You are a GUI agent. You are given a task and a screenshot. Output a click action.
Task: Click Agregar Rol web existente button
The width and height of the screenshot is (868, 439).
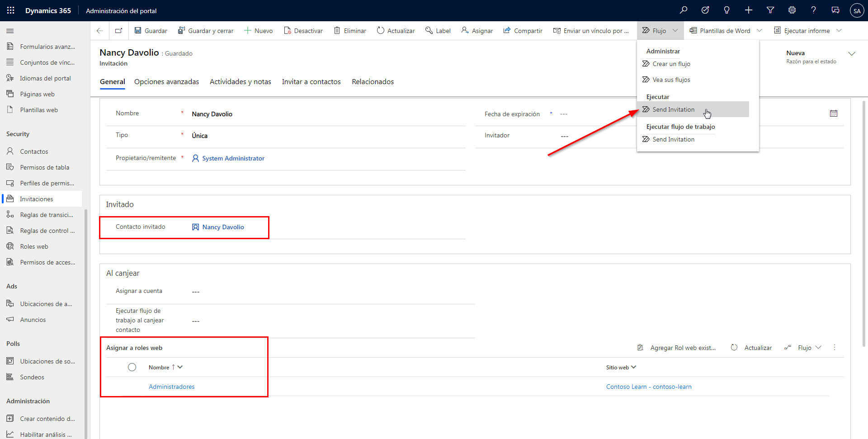(676, 348)
